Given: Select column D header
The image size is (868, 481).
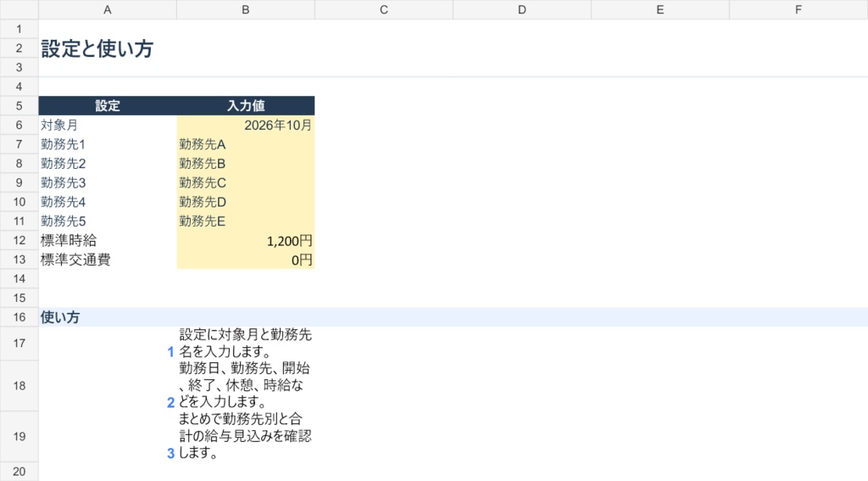Looking at the screenshot, I should pos(522,9).
